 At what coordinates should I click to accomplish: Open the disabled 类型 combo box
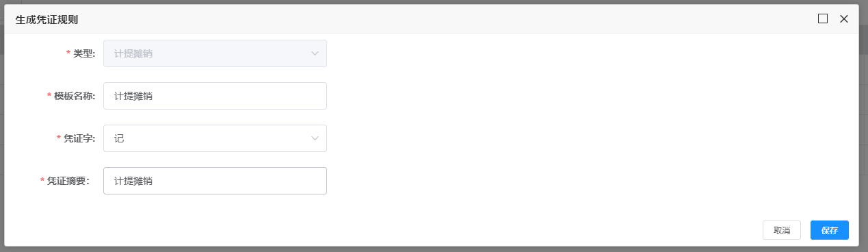coord(215,53)
